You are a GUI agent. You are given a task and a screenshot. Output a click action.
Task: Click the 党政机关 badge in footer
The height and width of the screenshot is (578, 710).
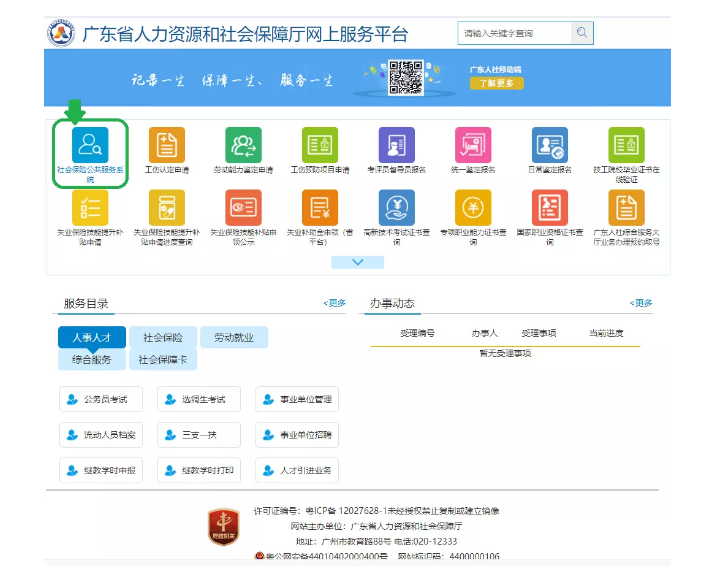[224, 527]
